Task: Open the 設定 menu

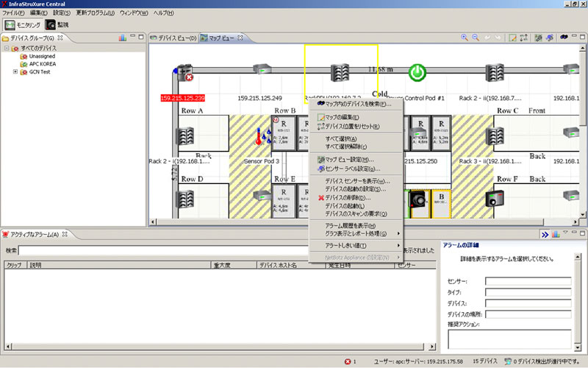Action: coord(62,13)
